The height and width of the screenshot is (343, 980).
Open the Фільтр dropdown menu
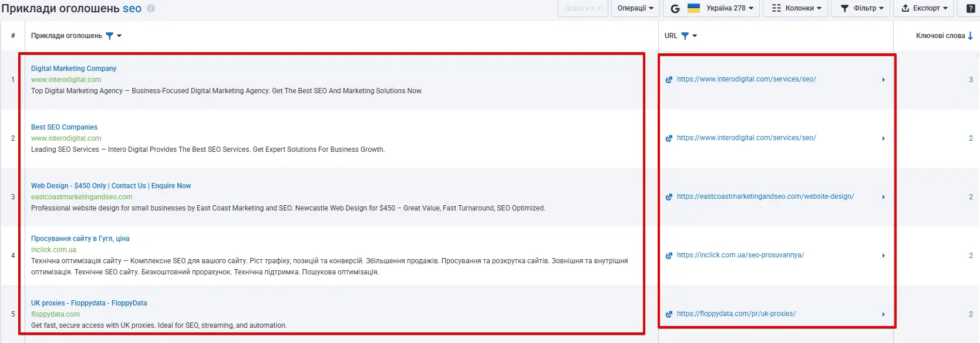point(861,8)
